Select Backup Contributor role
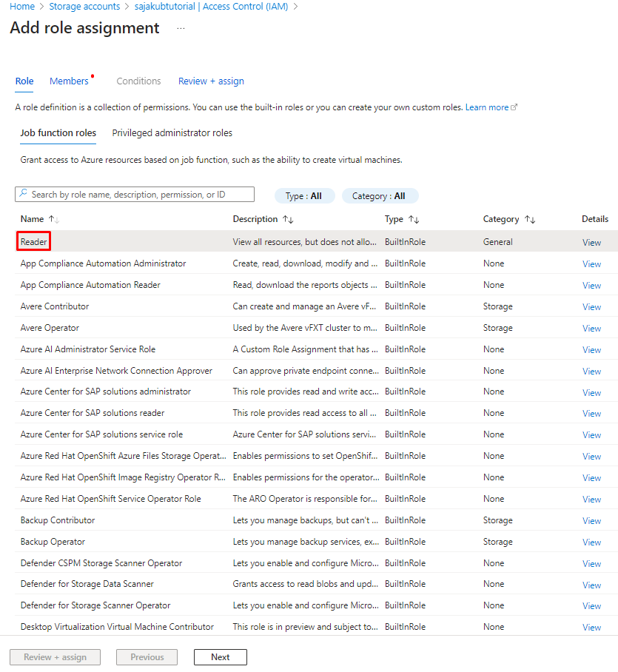The width and height of the screenshot is (618, 672). click(x=58, y=520)
